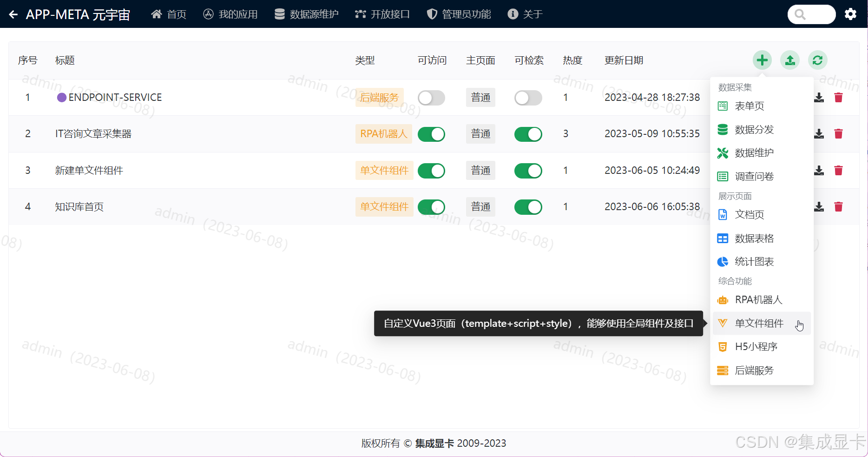Click the 热度 column header
The image size is (868, 457).
(x=572, y=60)
